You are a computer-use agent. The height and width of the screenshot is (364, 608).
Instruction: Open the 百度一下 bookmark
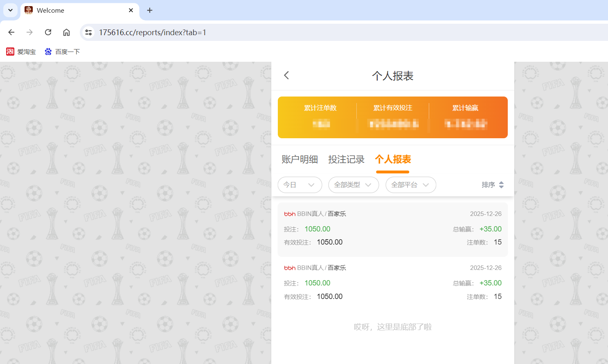(62, 52)
